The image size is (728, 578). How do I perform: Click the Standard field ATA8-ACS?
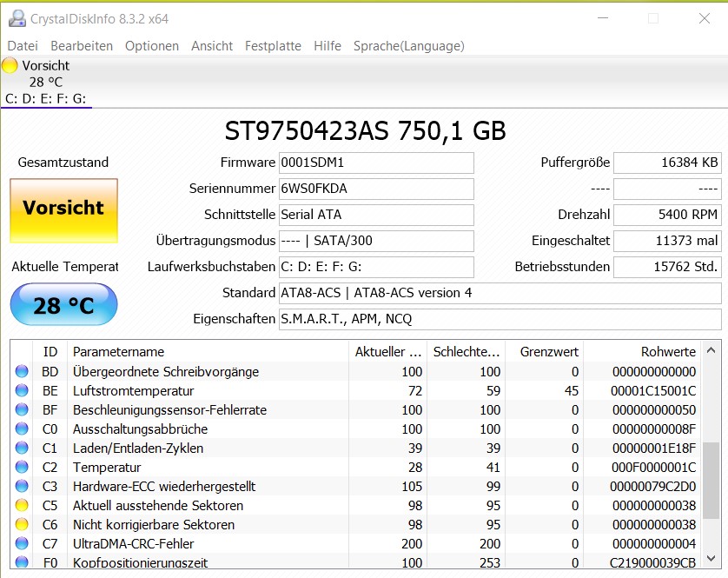tap(500, 293)
